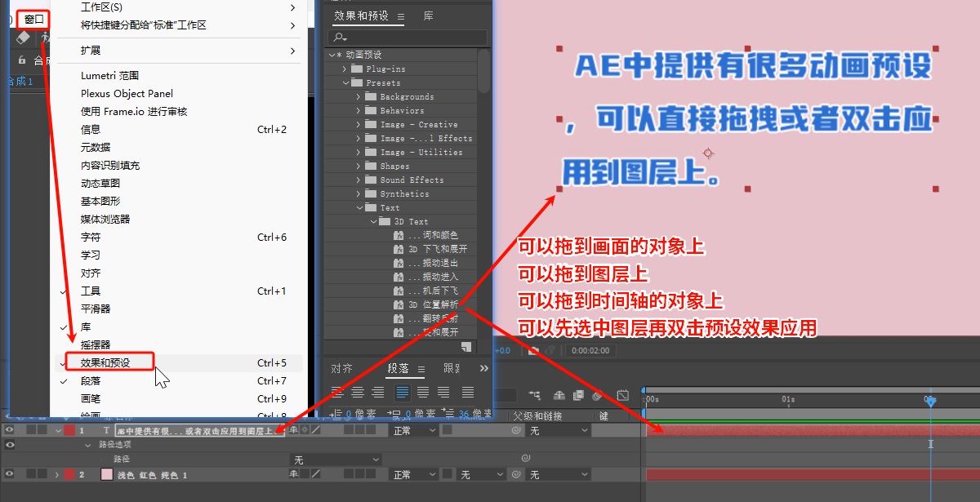Apply left align text in 段落 panel

click(x=339, y=393)
